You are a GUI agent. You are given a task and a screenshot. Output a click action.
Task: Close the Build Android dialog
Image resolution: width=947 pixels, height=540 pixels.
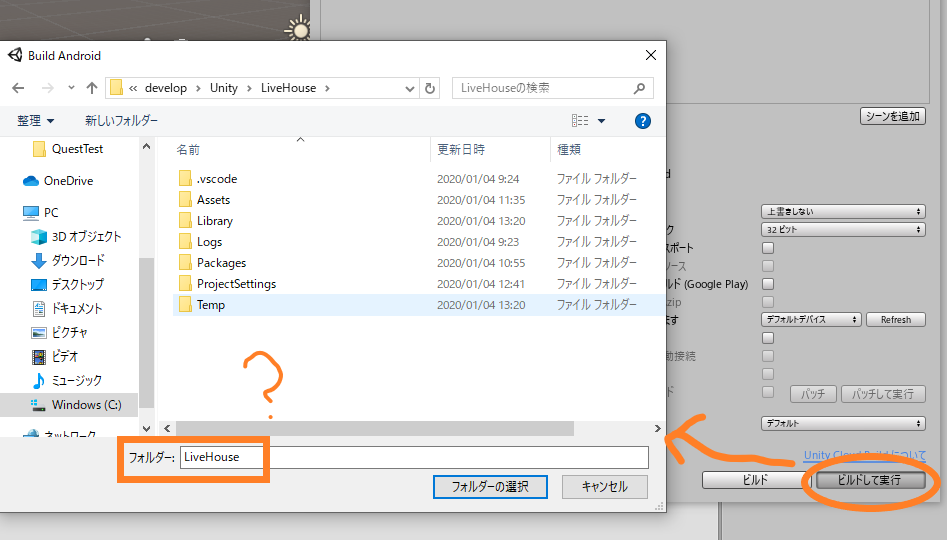(x=650, y=56)
